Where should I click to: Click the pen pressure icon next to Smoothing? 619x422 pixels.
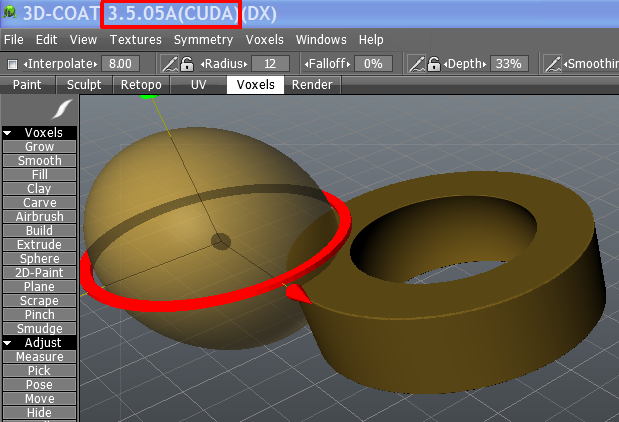(x=552, y=64)
